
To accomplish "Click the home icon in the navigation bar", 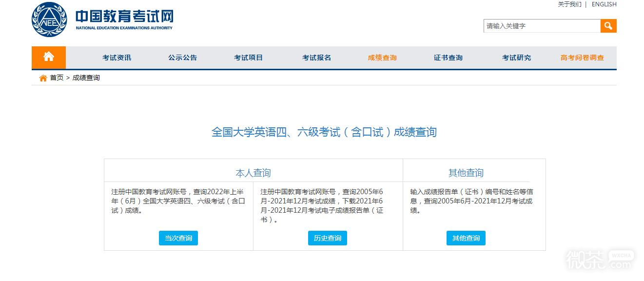I will (48, 57).
